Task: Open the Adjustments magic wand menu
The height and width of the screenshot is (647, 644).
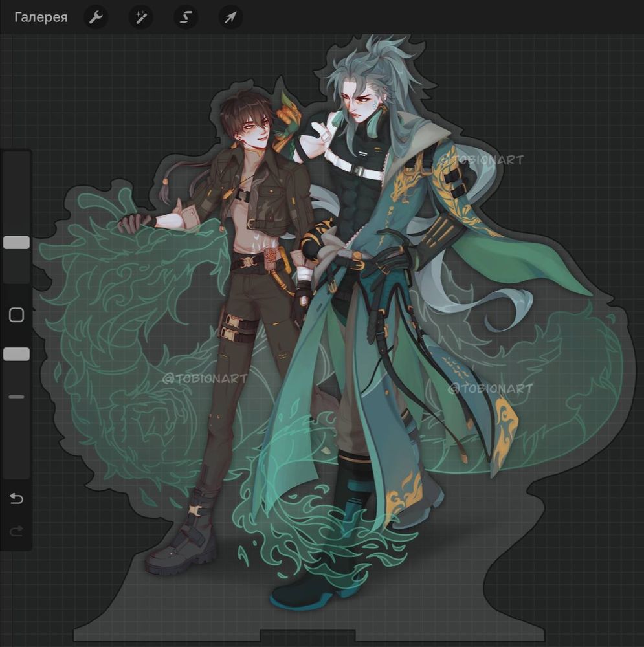Action: (140, 17)
